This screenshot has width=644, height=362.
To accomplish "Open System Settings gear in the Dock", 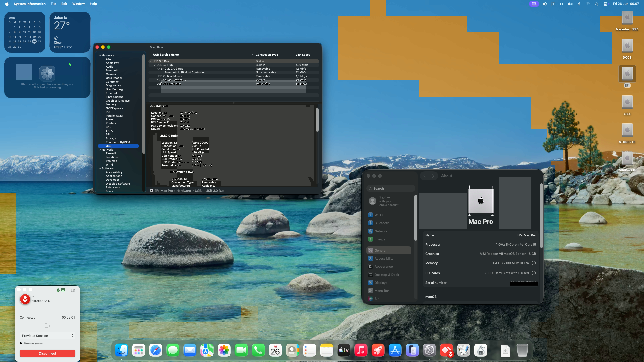I will click(x=429, y=350).
